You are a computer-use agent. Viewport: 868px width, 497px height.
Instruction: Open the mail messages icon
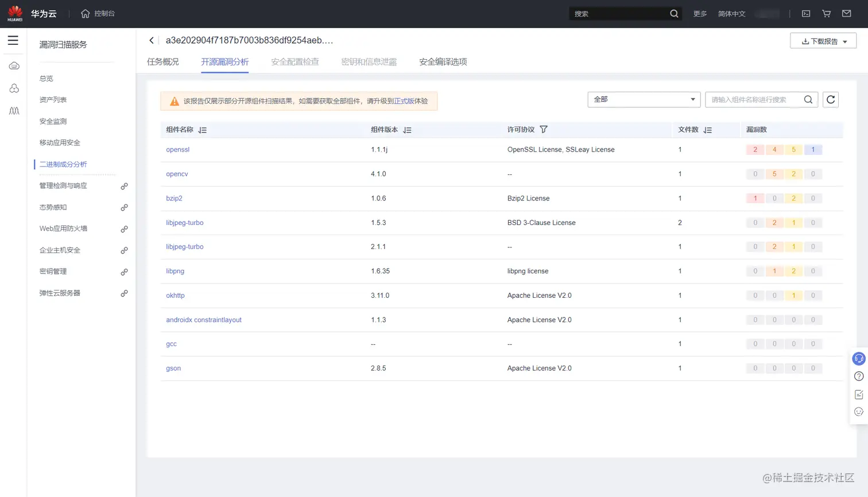click(846, 13)
